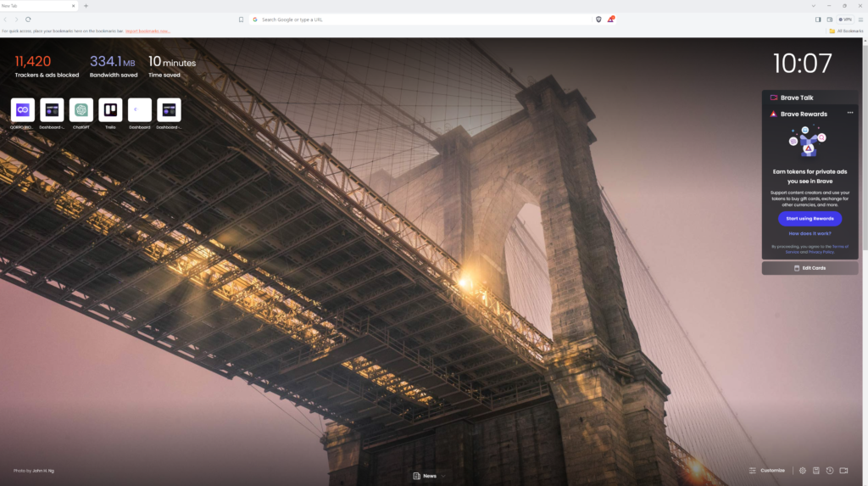Click the back navigation arrow
868x486 pixels.
coord(5,20)
